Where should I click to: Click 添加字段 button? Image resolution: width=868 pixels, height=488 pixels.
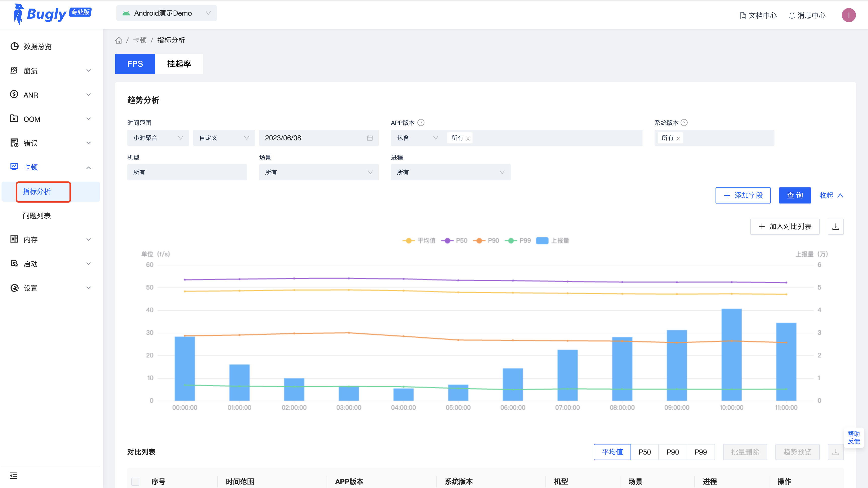pyautogui.click(x=743, y=195)
